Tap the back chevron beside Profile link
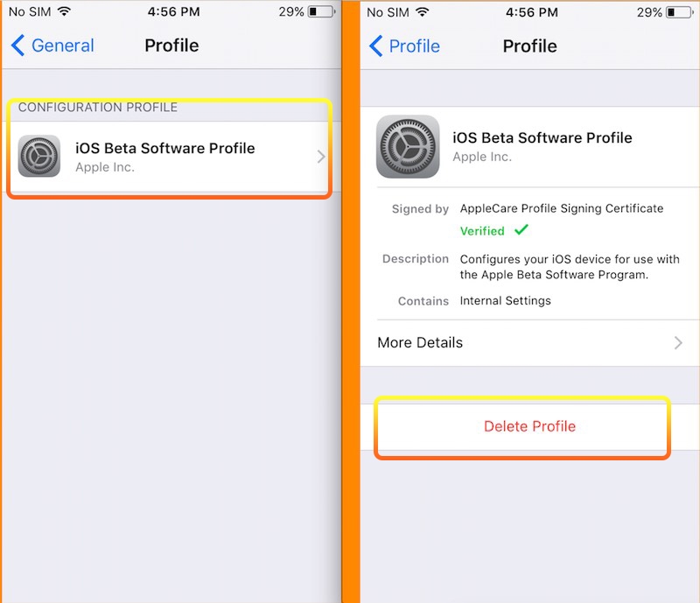 click(376, 46)
